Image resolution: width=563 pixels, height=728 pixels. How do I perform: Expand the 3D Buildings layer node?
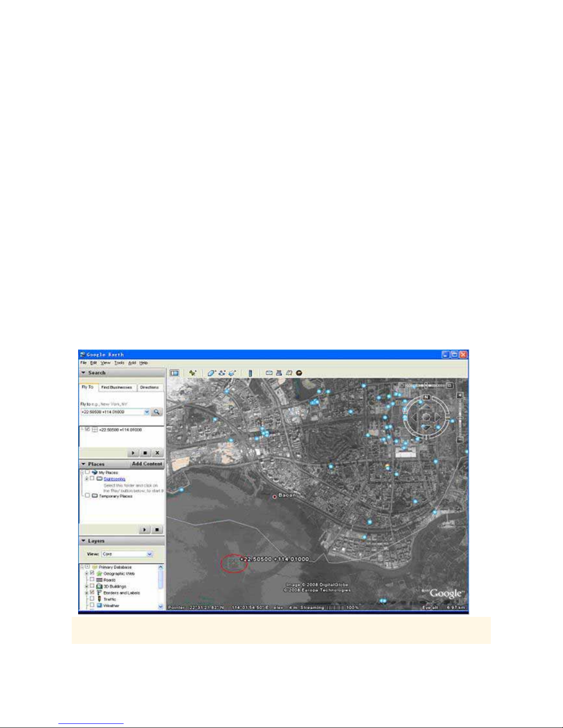pyautogui.click(x=86, y=587)
